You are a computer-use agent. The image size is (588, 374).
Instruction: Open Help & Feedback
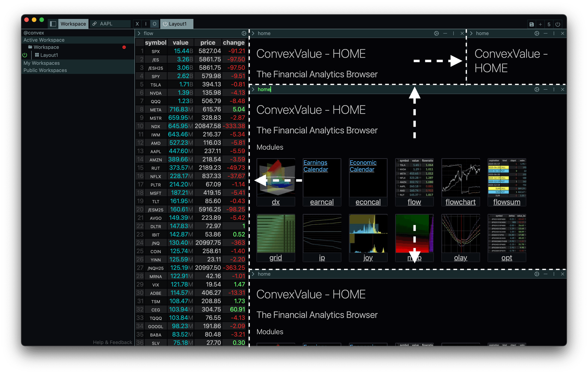(x=112, y=342)
